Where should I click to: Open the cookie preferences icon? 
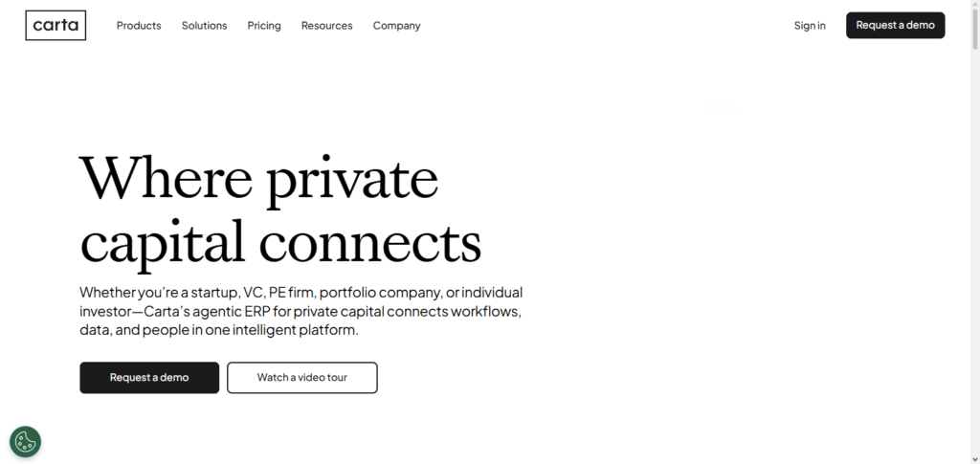(25, 442)
